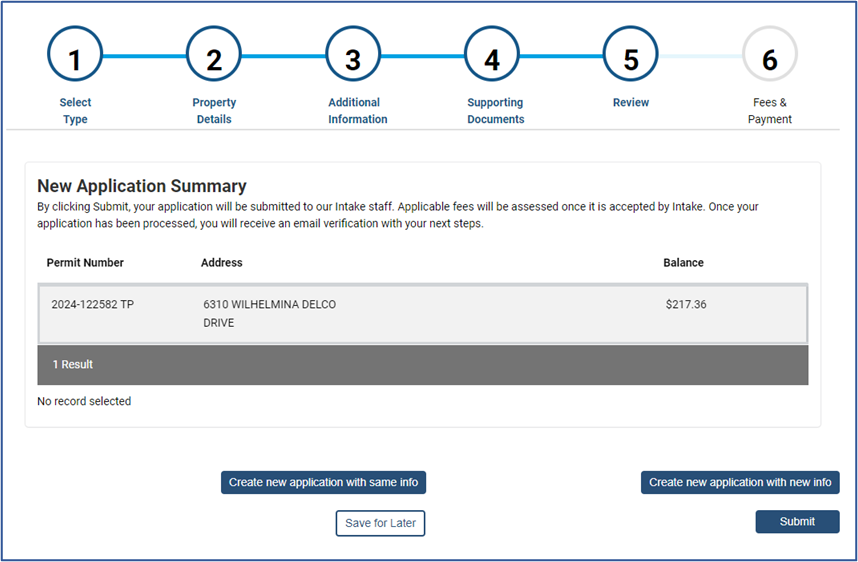Open the Supporting Documents step label

pyautogui.click(x=495, y=111)
